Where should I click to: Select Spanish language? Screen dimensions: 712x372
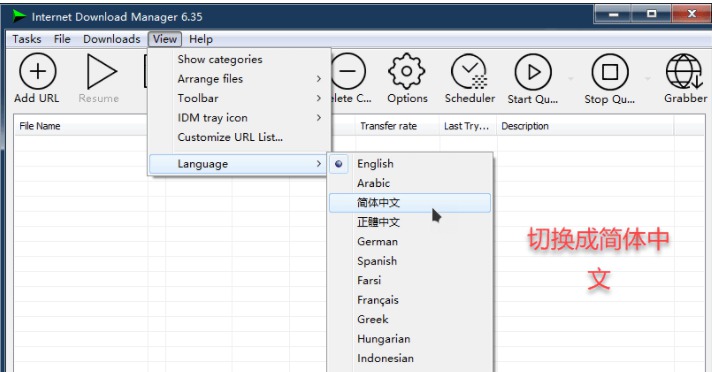point(410,261)
